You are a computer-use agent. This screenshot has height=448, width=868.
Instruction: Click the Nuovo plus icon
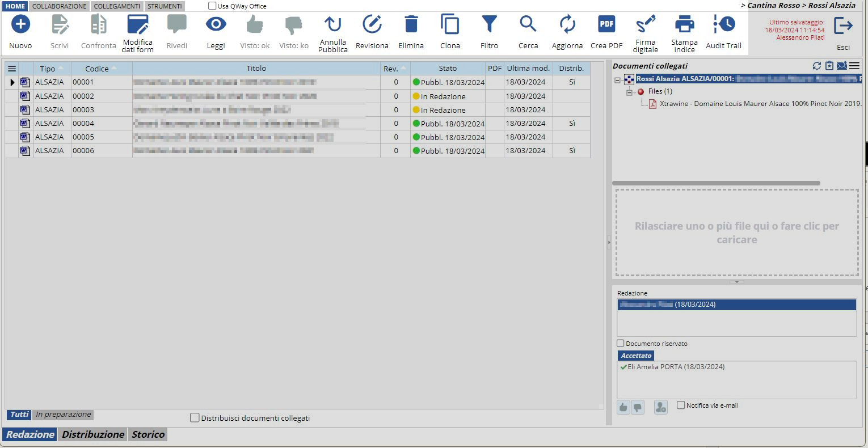tap(20, 25)
